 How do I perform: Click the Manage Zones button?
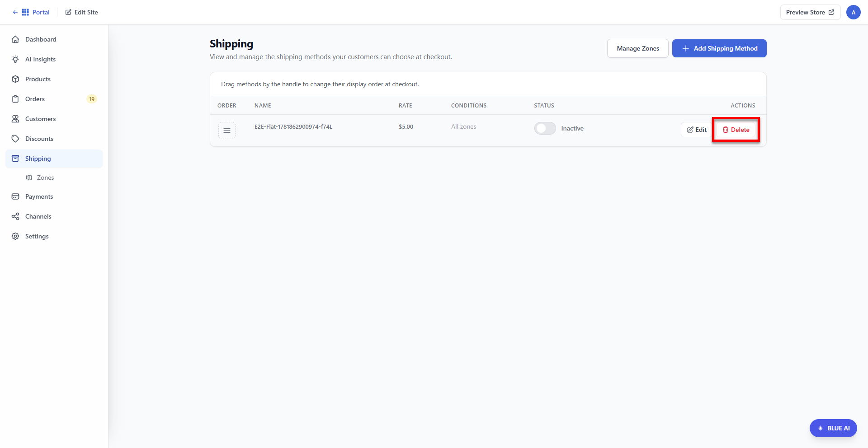click(638, 48)
